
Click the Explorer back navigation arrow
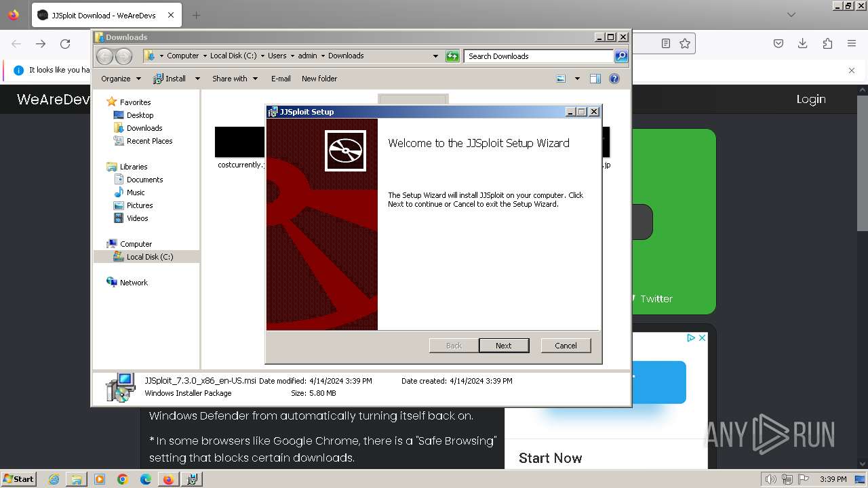pos(104,56)
